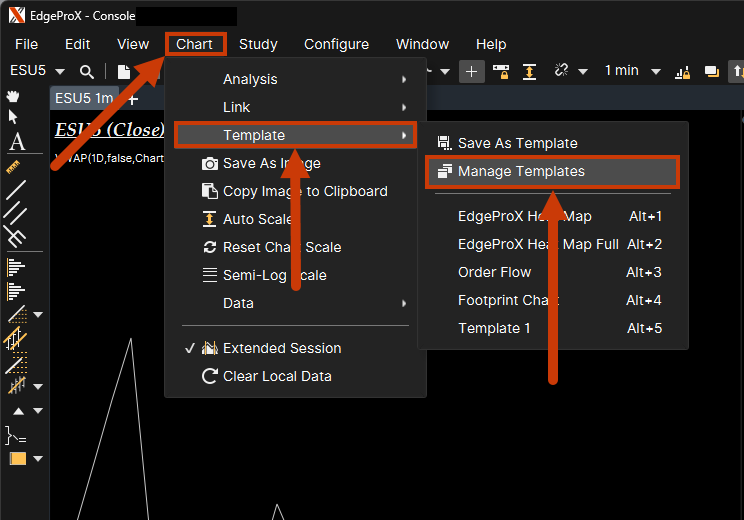744x520 pixels.
Task: Select the hand pan tool
Action: (x=14, y=97)
